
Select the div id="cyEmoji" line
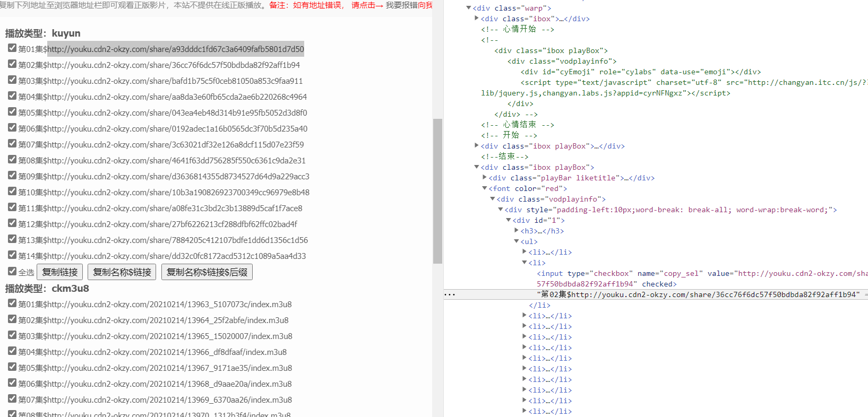(x=641, y=72)
